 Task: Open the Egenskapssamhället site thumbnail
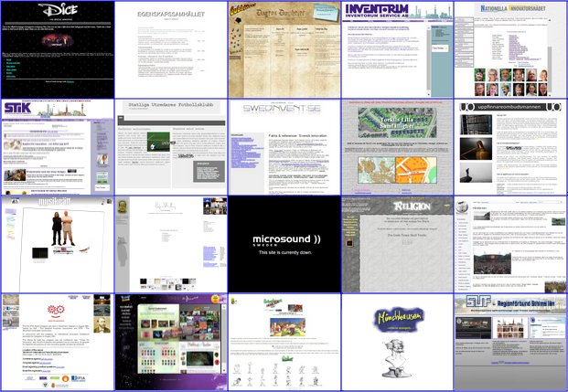coord(171,49)
